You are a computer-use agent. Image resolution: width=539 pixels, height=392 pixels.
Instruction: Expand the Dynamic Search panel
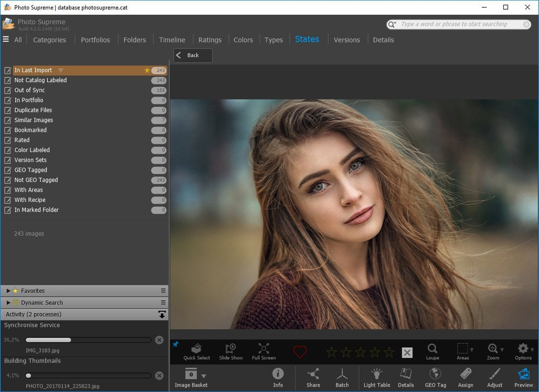tap(8, 303)
